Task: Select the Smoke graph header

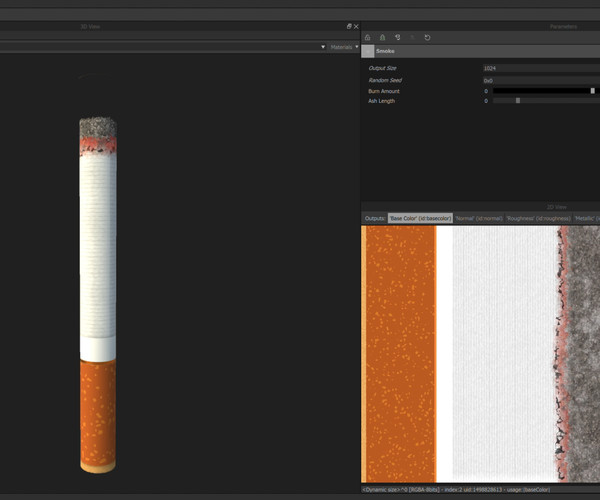Action: click(481, 51)
